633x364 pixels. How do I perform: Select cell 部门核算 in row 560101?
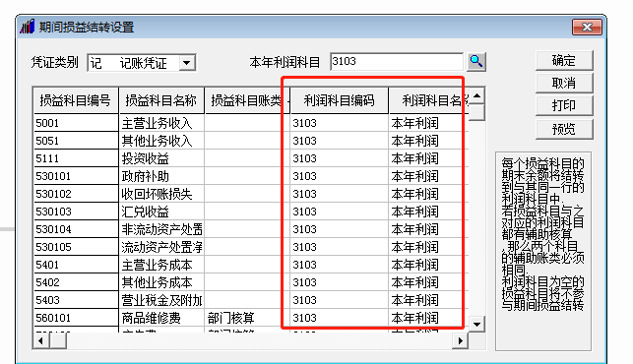[x=247, y=318]
